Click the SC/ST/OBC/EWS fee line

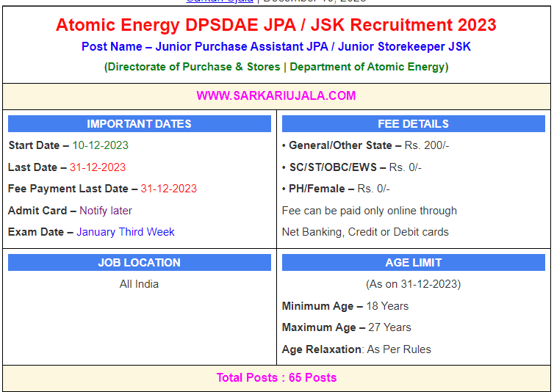[352, 167]
